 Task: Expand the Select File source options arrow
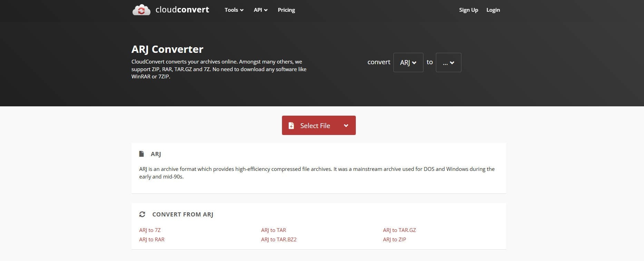(x=346, y=126)
